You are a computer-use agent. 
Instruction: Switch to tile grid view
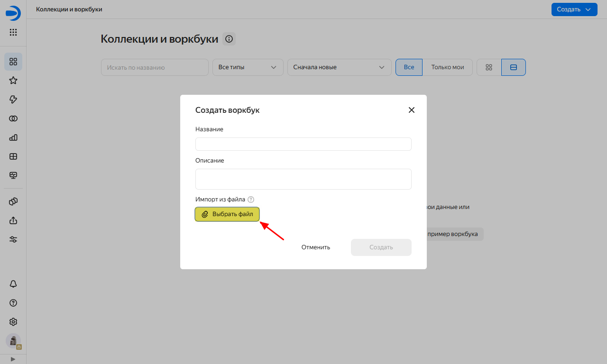[x=489, y=67]
